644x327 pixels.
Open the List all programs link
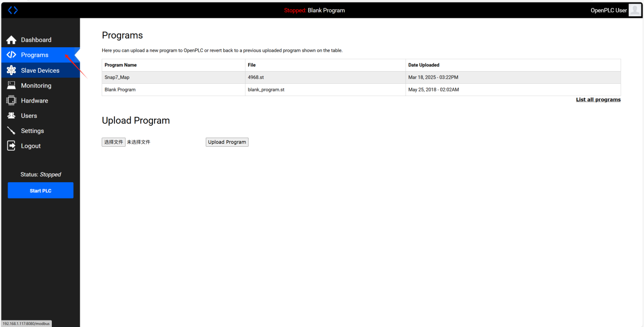(x=598, y=100)
